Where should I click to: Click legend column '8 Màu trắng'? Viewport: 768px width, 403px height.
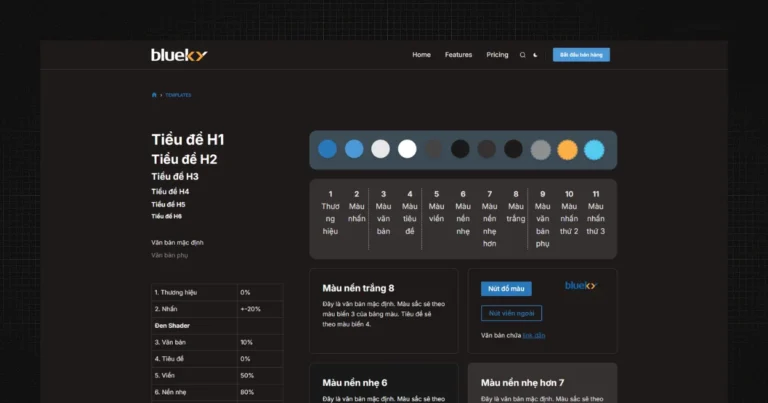click(x=516, y=206)
